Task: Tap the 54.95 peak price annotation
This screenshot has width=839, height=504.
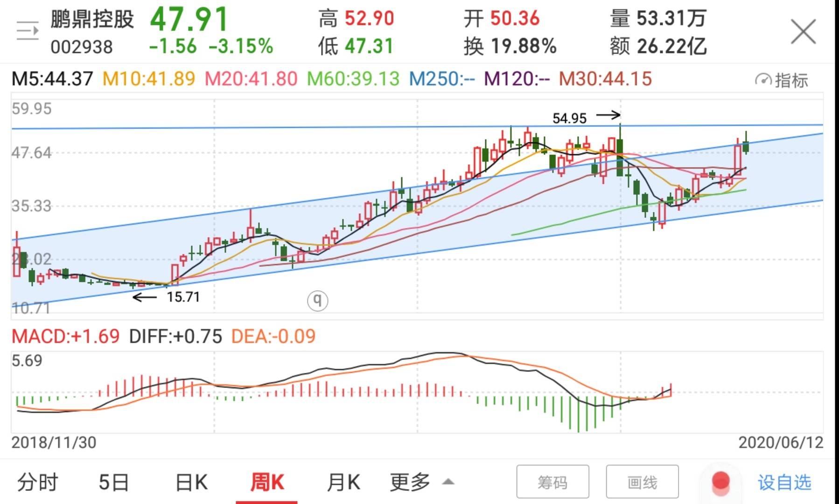Action: [569, 118]
